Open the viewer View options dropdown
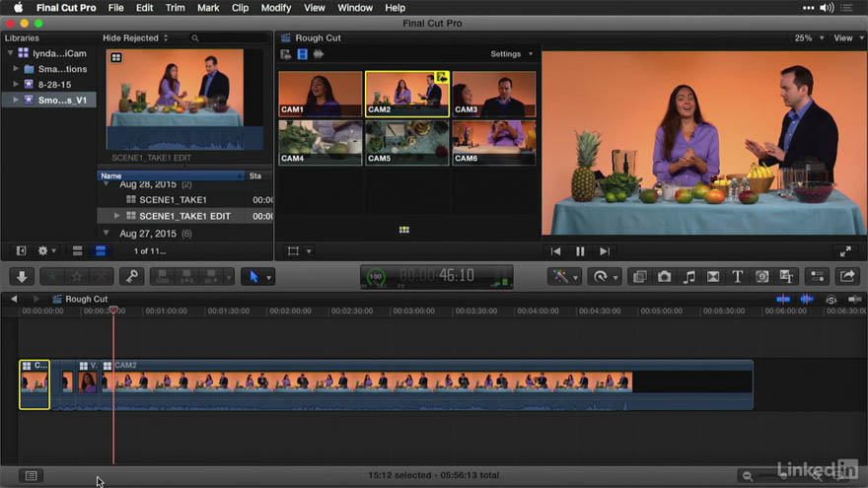Image resolution: width=868 pixels, height=488 pixels. [848, 37]
